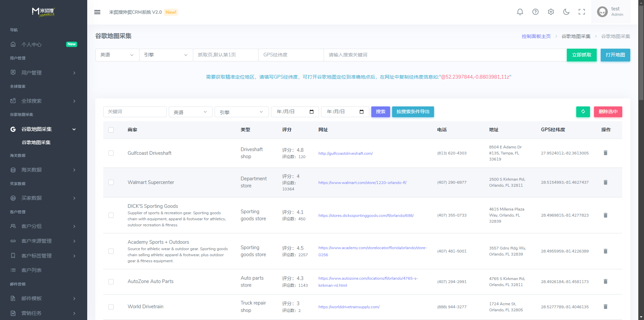Image resolution: width=644 pixels, height=320 pixels.
Task: Open the test Admin user avatar
Action: 602,12
